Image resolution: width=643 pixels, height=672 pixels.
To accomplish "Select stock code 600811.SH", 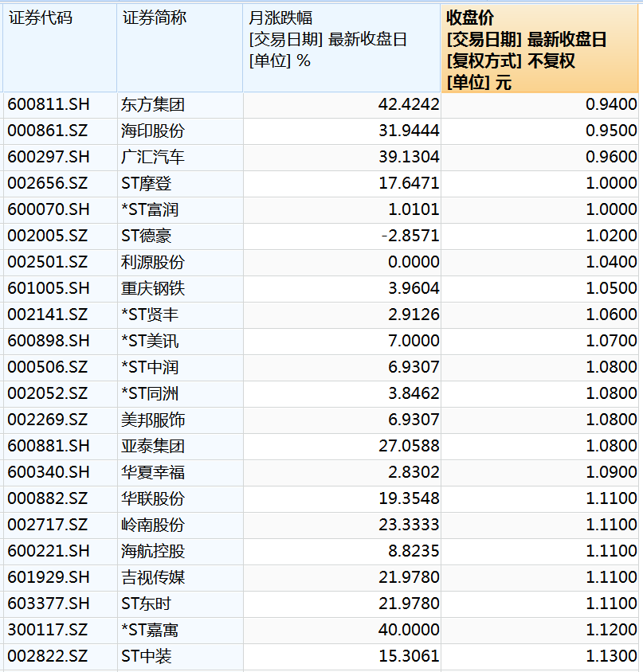I will pyautogui.click(x=60, y=105).
